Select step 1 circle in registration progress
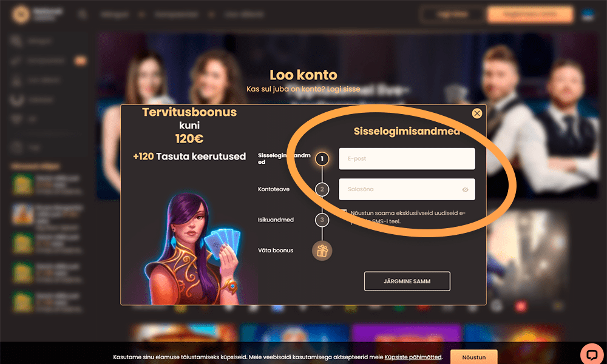Screen dimensions: 607x364 (x=322, y=158)
